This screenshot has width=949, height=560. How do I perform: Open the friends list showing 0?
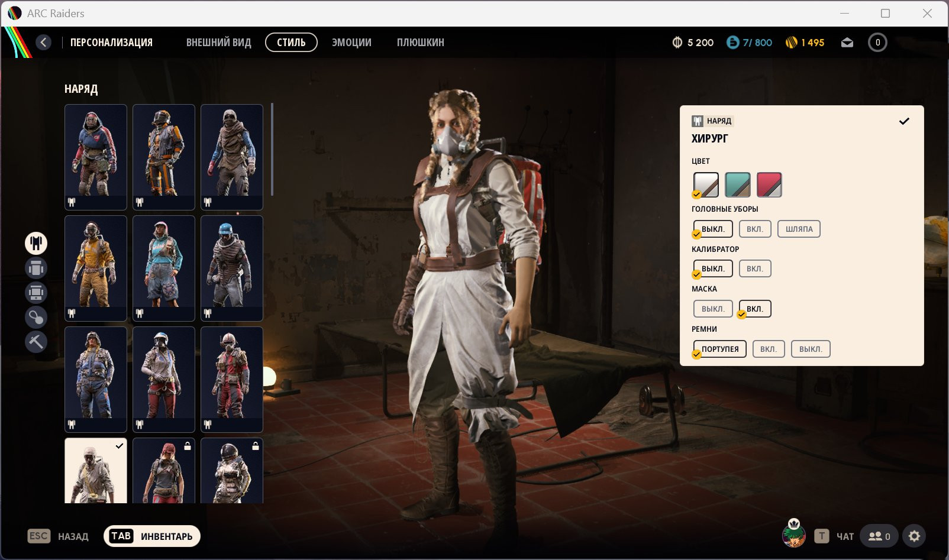pyautogui.click(x=879, y=536)
